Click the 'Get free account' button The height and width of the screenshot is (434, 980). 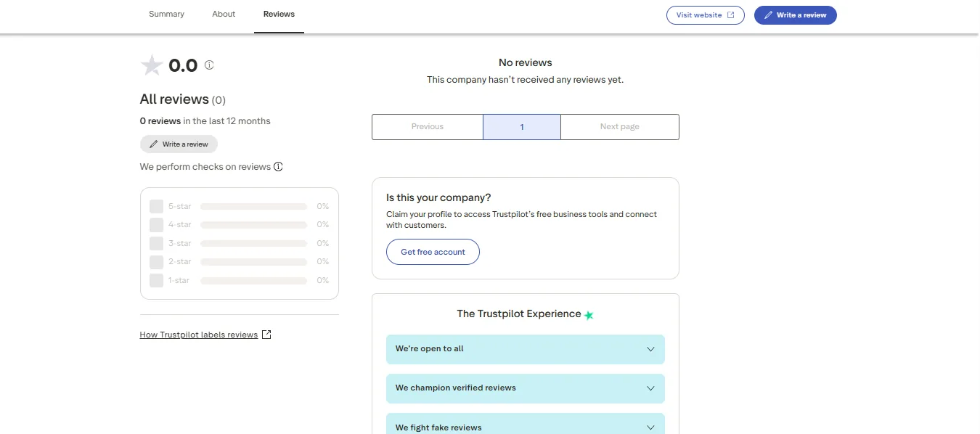433,252
